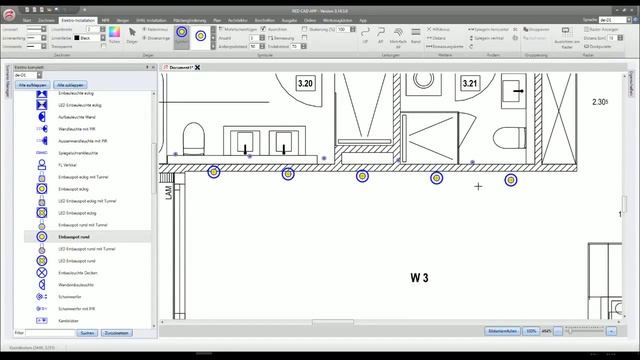Image resolution: width=640 pixels, height=360 pixels.
Task: Click the Suchen filter button
Action: 87,333
